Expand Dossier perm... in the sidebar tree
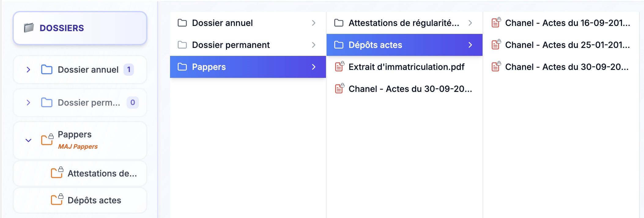The width and height of the screenshot is (644, 218). (x=28, y=103)
